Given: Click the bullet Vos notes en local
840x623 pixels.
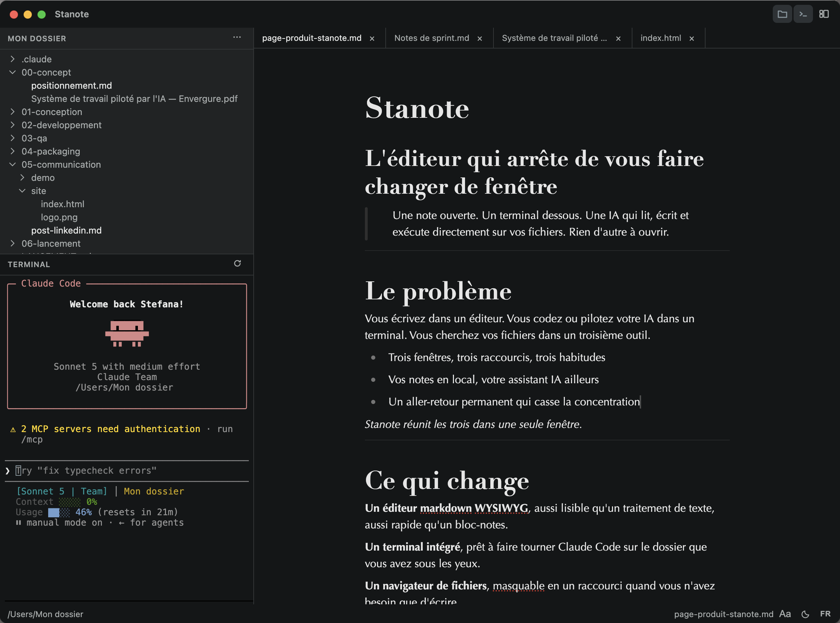Looking at the screenshot, I should 493,379.
